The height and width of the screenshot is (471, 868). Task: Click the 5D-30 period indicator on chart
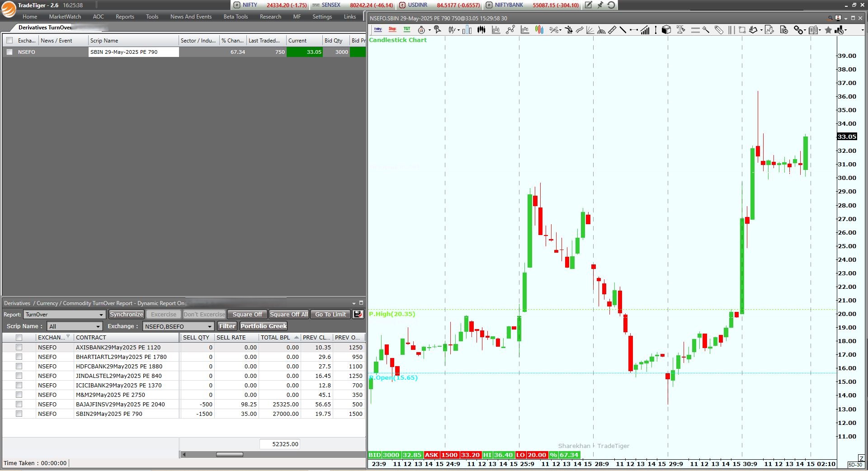coord(855,465)
